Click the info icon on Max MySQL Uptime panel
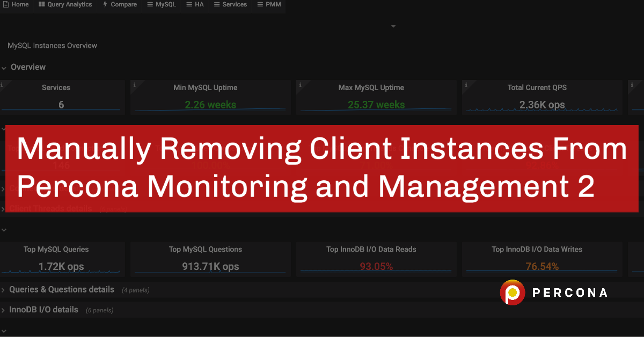This screenshot has height=337, width=644. click(299, 85)
